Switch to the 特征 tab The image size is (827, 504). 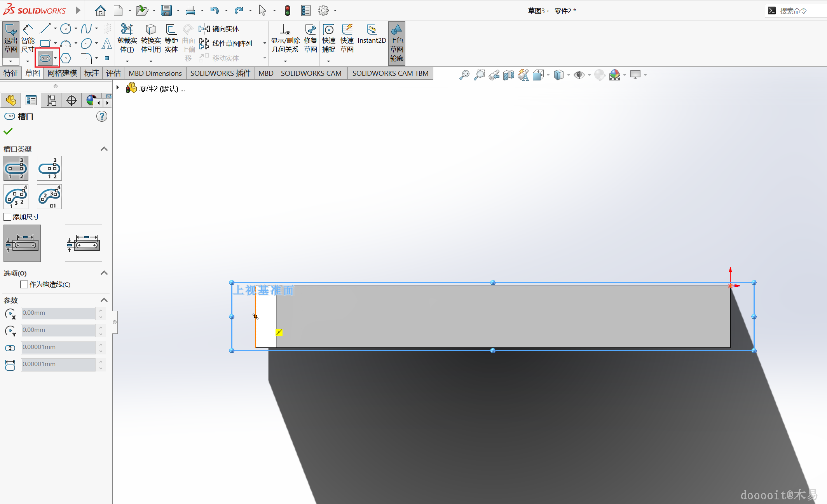click(x=11, y=73)
